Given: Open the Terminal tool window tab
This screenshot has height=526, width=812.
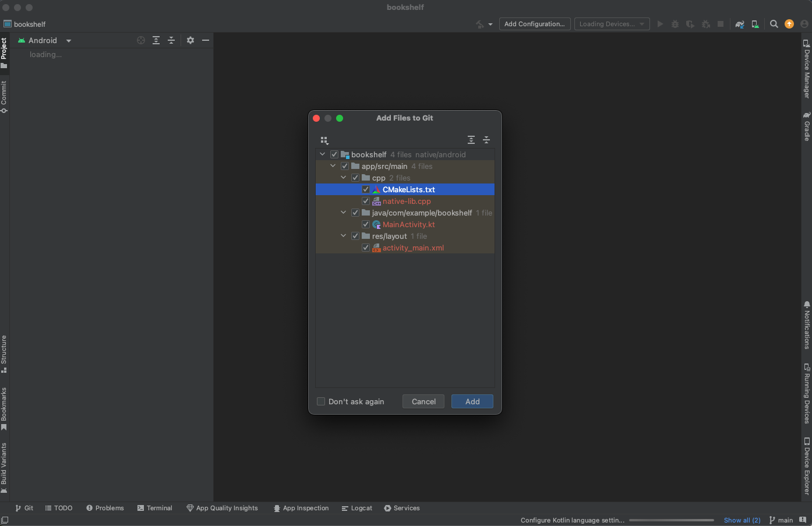Looking at the screenshot, I should [155, 508].
